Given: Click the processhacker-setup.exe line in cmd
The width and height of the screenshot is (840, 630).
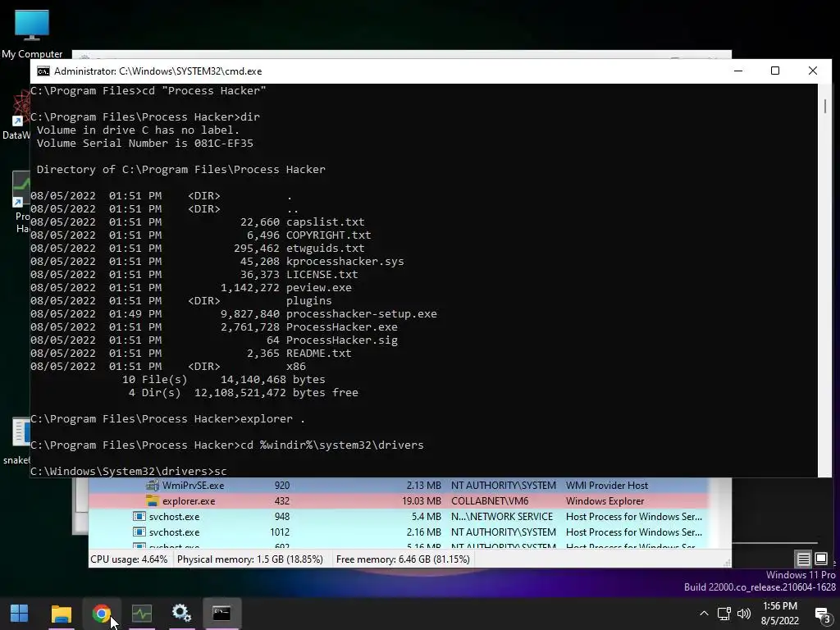Looking at the screenshot, I should [234, 314].
